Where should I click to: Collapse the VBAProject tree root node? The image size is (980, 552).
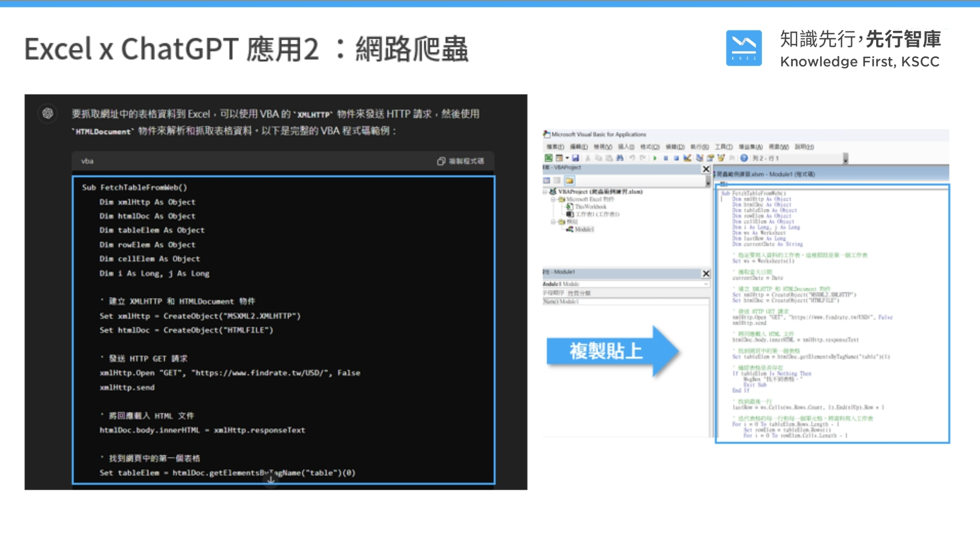click(545, 192)
